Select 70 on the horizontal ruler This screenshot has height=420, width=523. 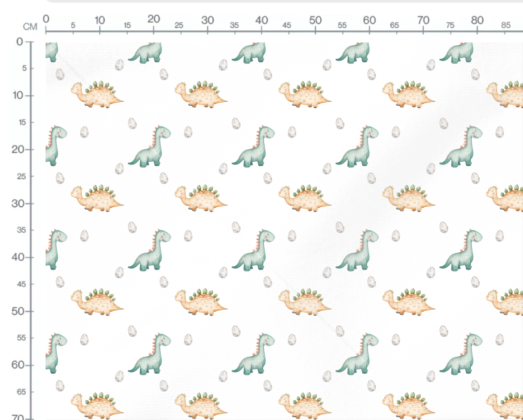423,19
